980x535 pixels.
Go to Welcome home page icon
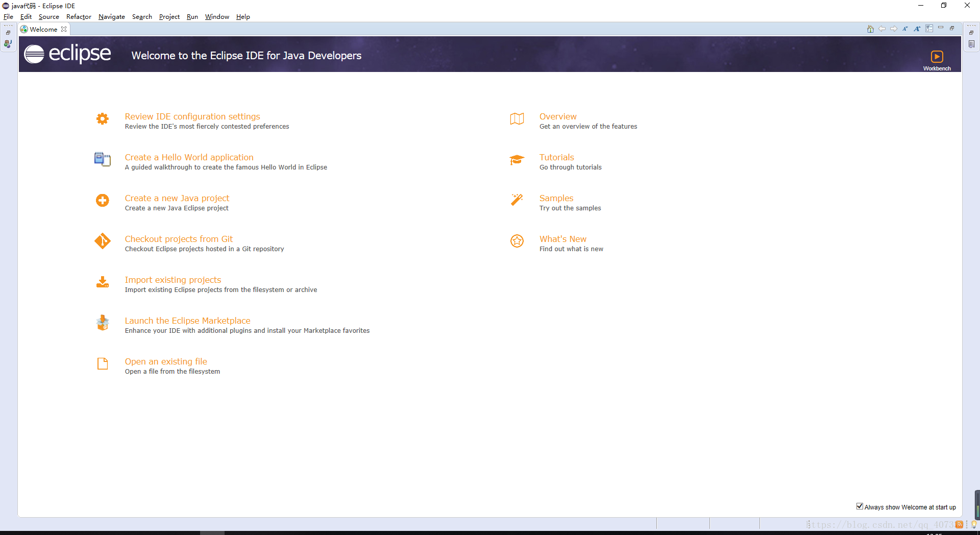coord(870,29)
